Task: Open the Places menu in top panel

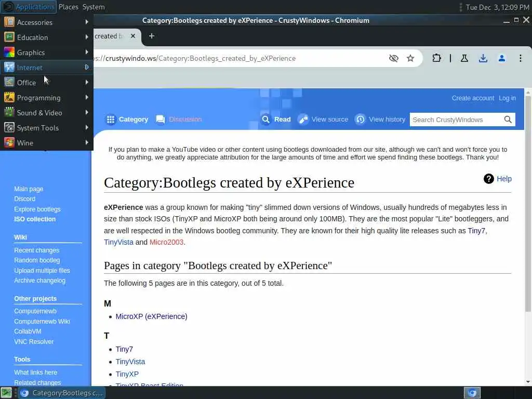Action: 69,7
